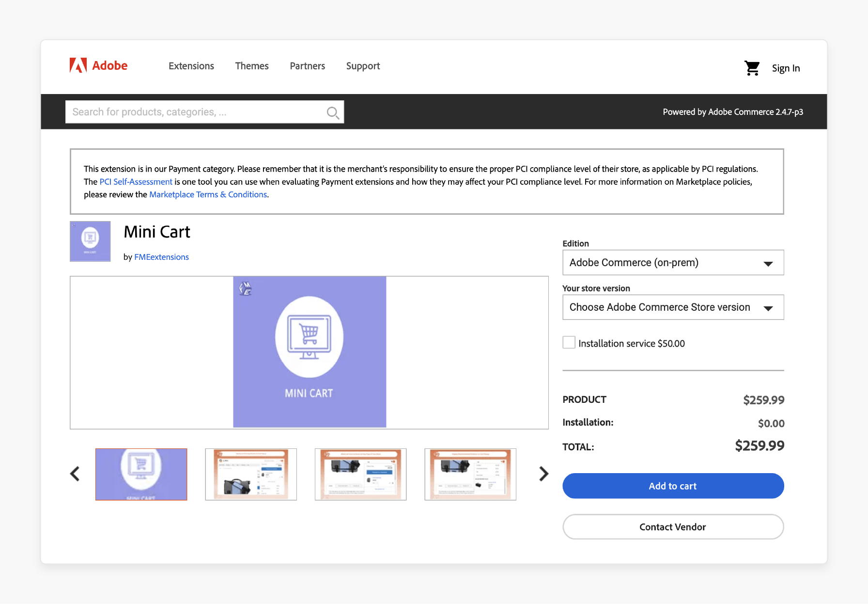Viewport: 868px width, 604px height.
Task: Open the shopping cart icon
Action: 752,68
